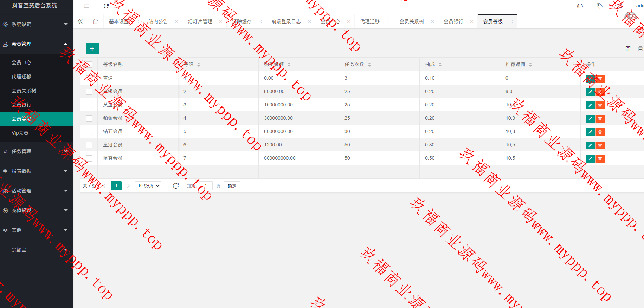Screen dimensions: 644x308
Task: Click the green add level plus button
Action: (x=92, y=48)
